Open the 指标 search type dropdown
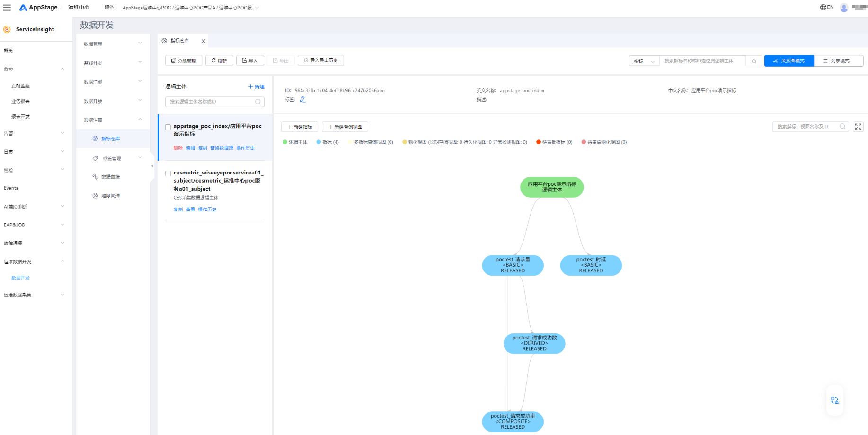 click(644, 61)
